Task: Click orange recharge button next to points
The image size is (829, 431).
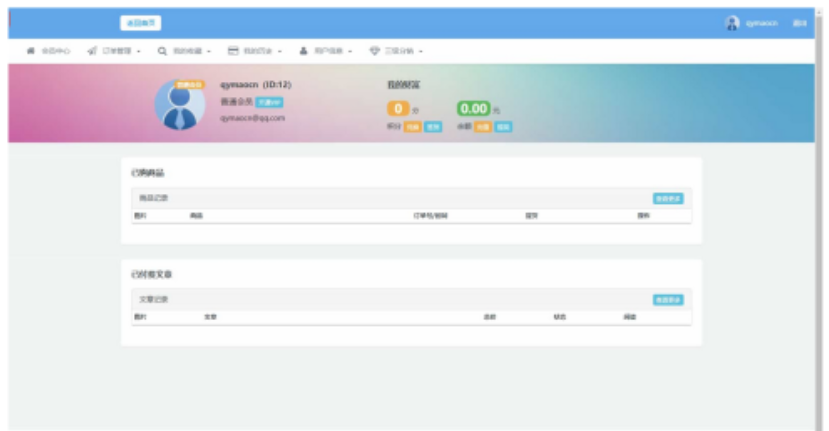Action: click(413, 127)
